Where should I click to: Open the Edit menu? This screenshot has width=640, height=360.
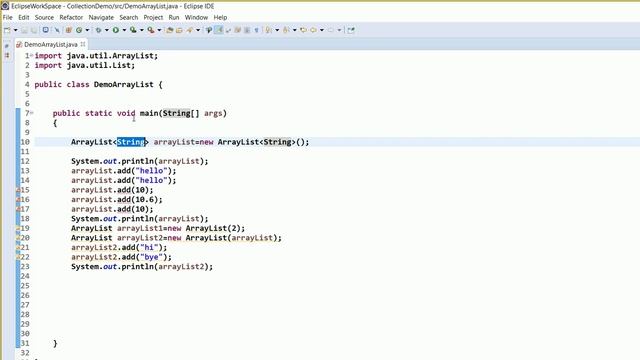click(x=24, y=18)
